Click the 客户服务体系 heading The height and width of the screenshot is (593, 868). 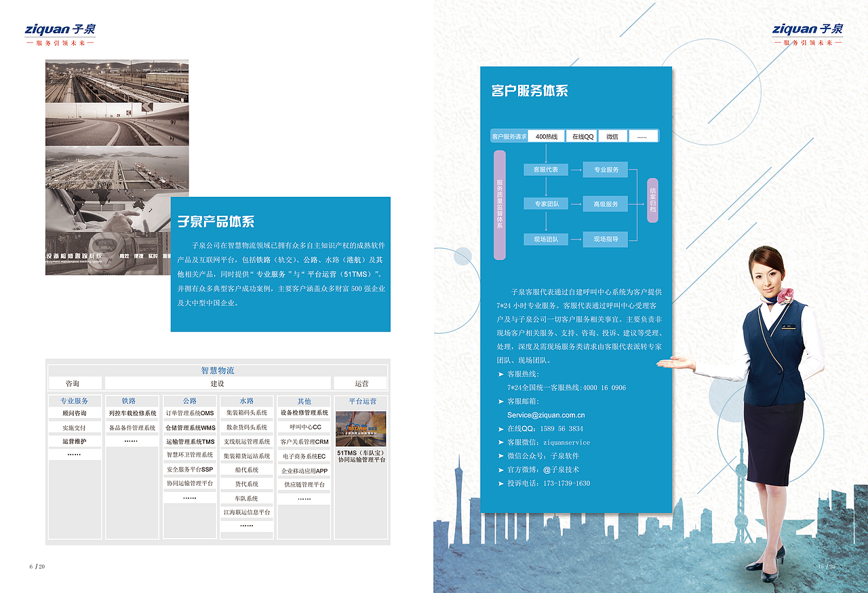(530, 91)
